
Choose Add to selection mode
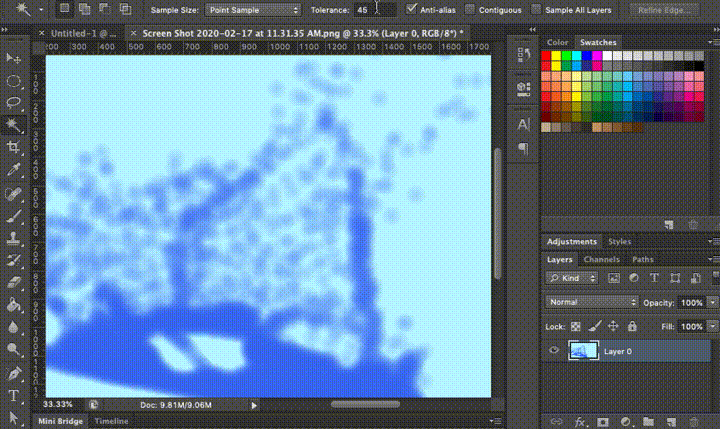point(84,9)
